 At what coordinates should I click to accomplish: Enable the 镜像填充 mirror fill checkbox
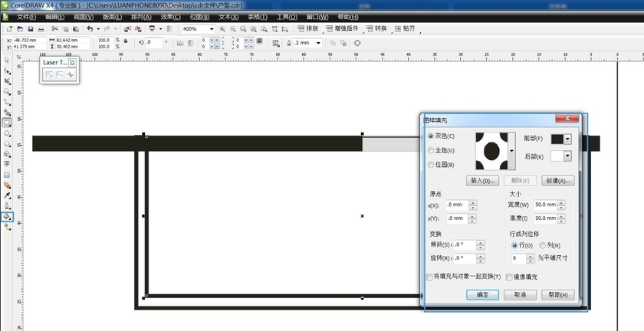(x=509, y=277)
